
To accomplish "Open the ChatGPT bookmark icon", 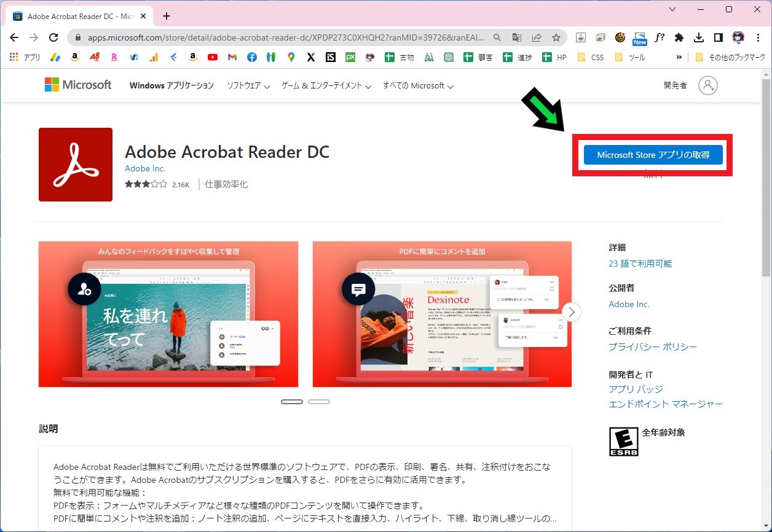I will click(x=448, y=57).
